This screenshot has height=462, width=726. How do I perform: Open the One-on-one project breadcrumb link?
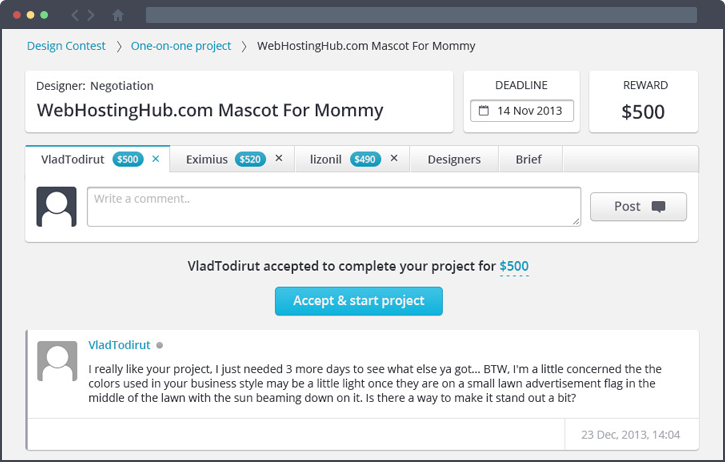click(181, 46)
